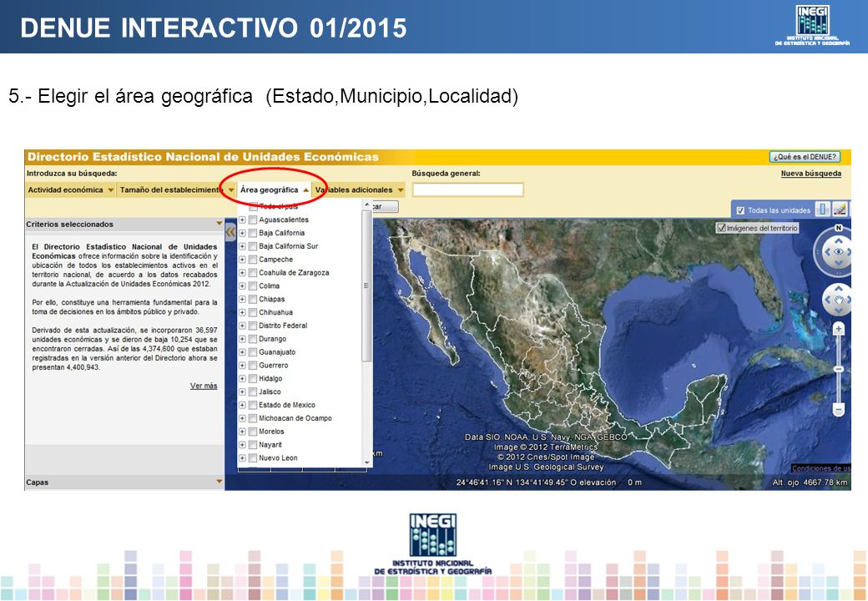Click the Durango state name
The width and height of the screenshot is (868, 601).
(x=272, y=339)
